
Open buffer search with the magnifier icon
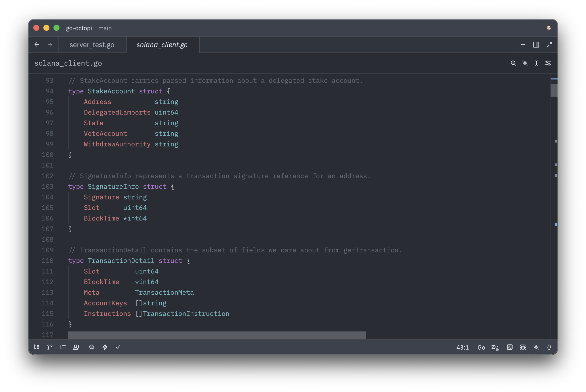(x=513, y=63)
